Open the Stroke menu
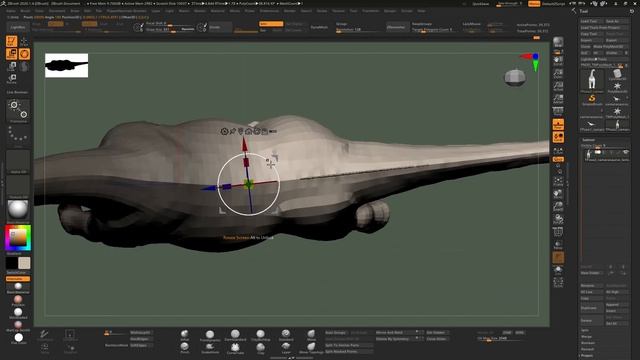This screenshot has width=640, height=360. (322, 11)
